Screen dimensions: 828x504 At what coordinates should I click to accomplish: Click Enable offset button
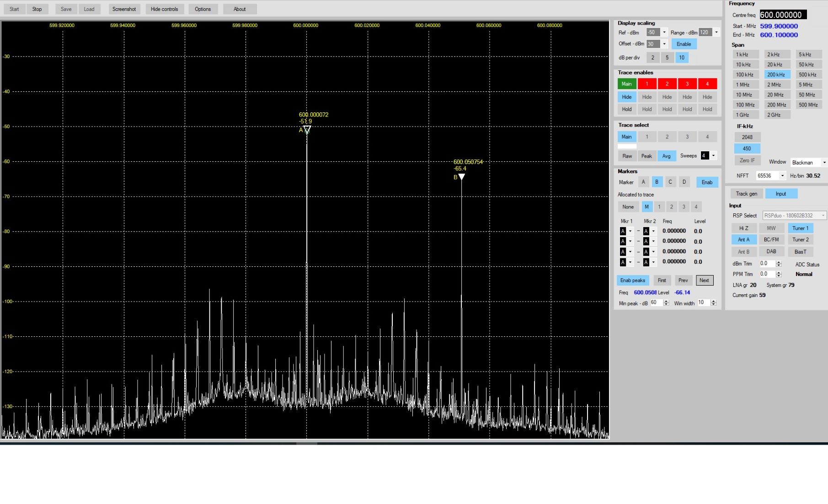(684, 44)
